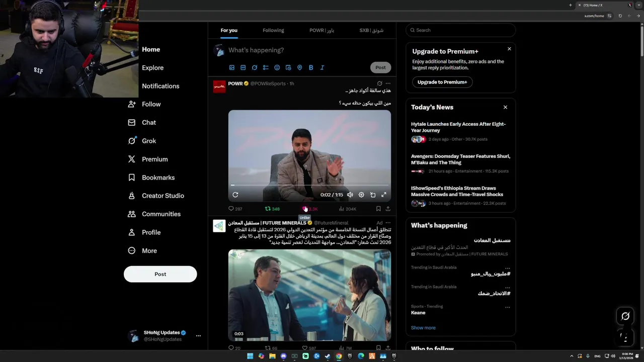Viewport: 644px width, 362px height.
Task: Open Chat in left sidebar
Action: 142,123
